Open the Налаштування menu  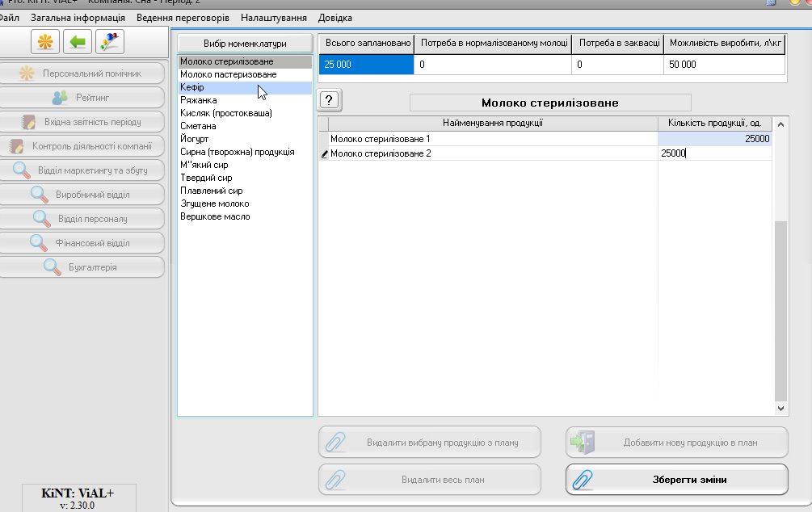273,18
